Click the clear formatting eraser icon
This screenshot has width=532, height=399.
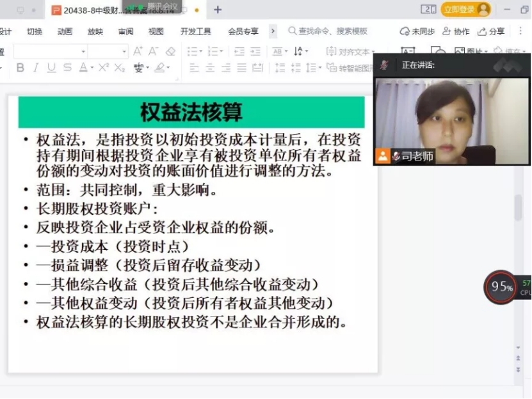[170, 51]
